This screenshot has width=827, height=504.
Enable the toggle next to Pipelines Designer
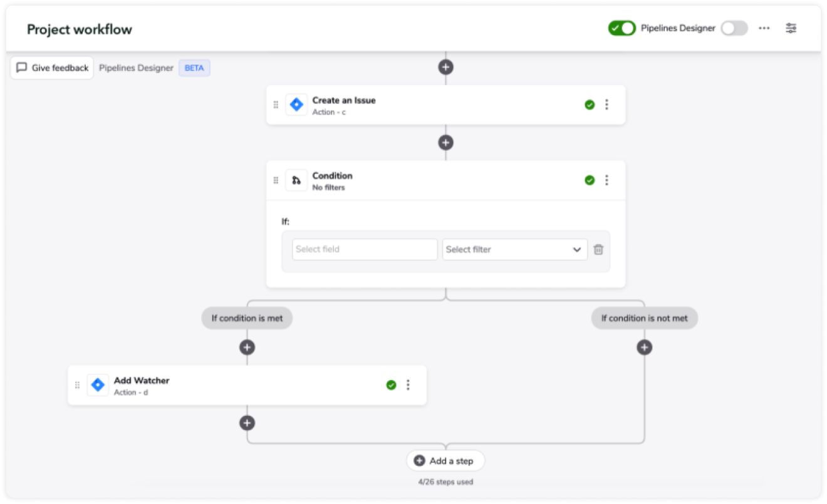(734, 28)
